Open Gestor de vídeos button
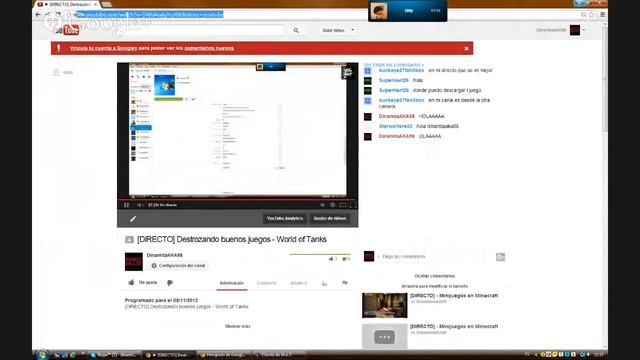The width and height of the screenshot is (640, 360). [x=329, y=218]
